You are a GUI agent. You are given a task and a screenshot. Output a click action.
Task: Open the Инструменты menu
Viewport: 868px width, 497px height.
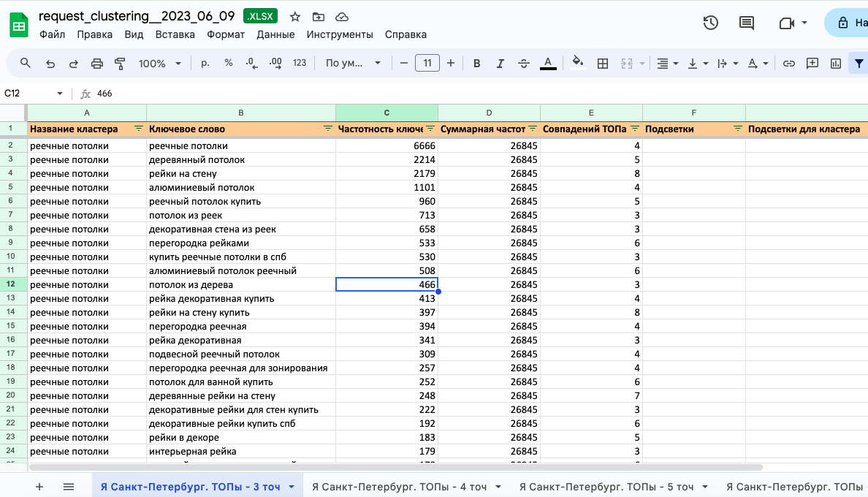[x=340, y=34]
